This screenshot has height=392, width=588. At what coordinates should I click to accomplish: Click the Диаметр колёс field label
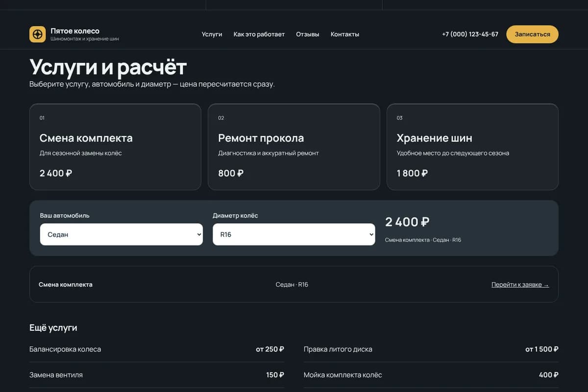pyautogui.click(x=235, y=216)
